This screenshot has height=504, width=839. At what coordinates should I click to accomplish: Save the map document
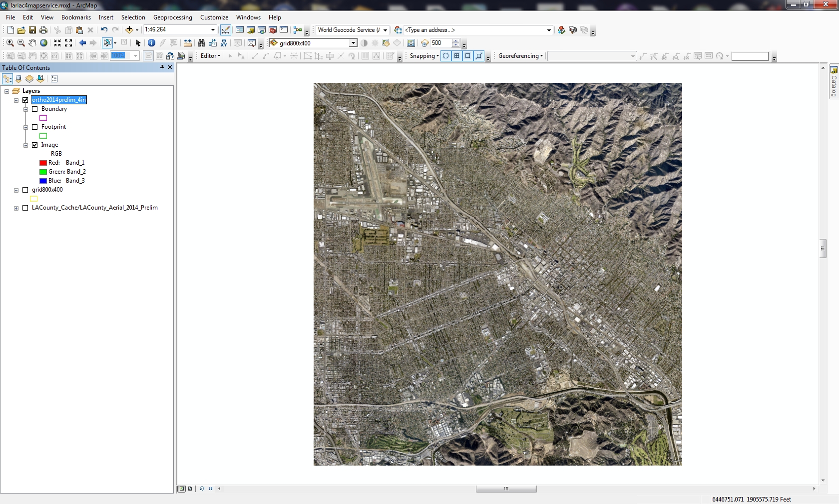click(32, 30)
